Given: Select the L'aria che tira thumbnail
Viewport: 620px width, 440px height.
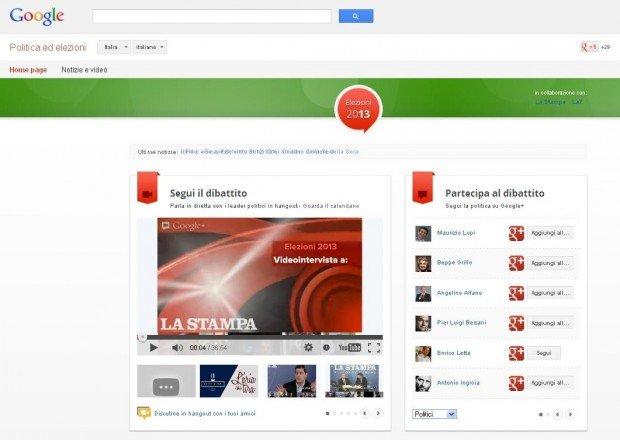Looking at the screenshot, I should coord(229,381).
